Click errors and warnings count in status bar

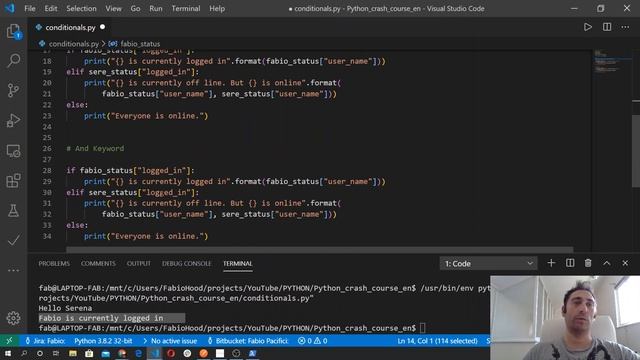tap(312, 340)
